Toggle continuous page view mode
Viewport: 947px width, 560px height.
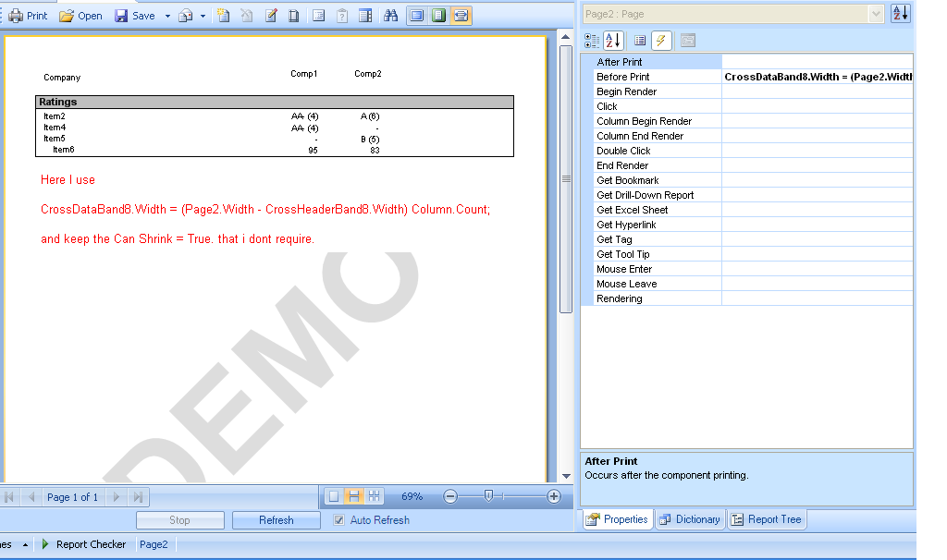pyautogui.click(x=354, y=496)
